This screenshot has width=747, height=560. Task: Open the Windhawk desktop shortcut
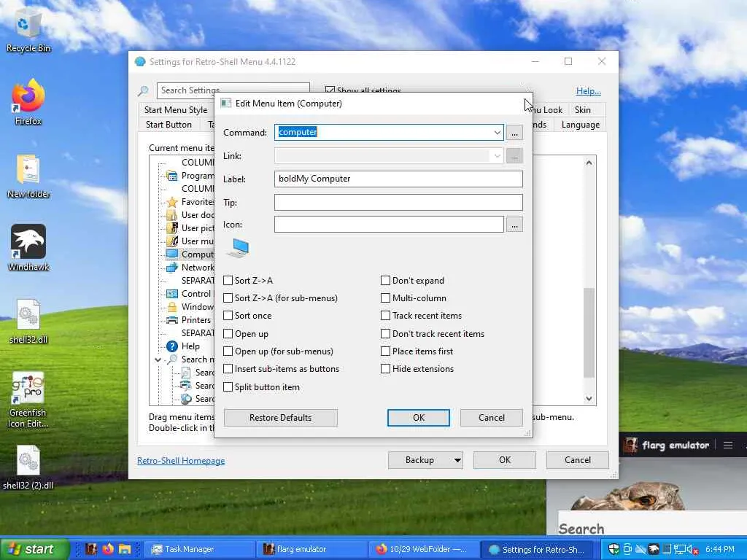coord(28,248)
